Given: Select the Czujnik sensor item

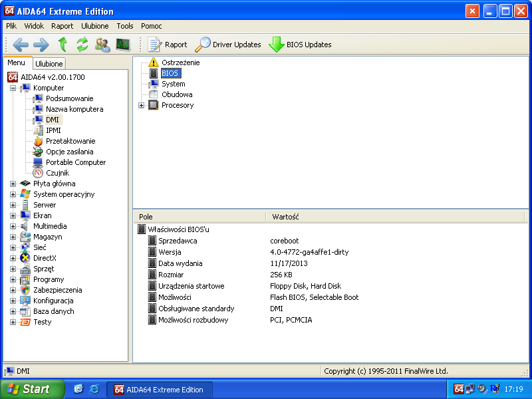Looking at the screenshot, I should pyautogui.click(x=57, y=173).
